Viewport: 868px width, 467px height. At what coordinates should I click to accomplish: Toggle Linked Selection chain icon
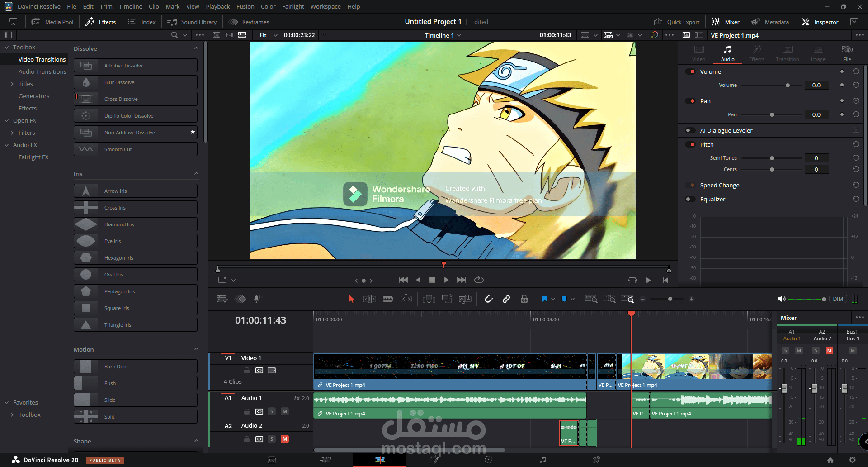(x=506, y=299)
